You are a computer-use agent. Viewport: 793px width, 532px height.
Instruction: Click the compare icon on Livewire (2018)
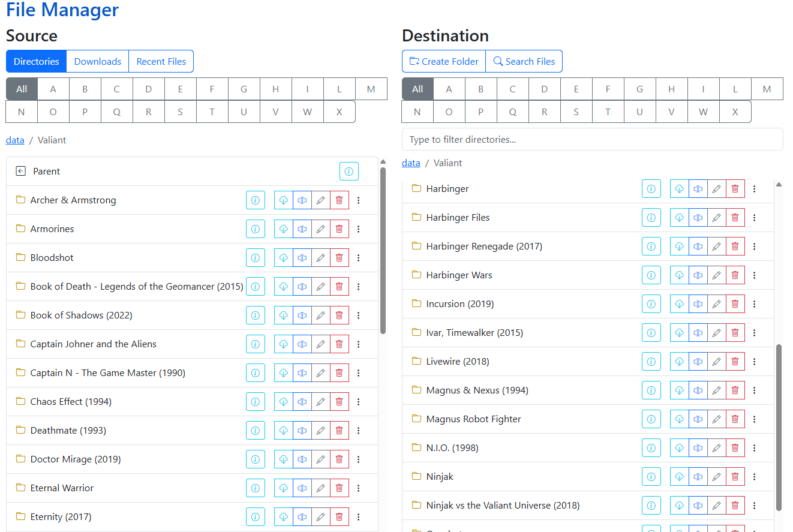tap(698, 361)
